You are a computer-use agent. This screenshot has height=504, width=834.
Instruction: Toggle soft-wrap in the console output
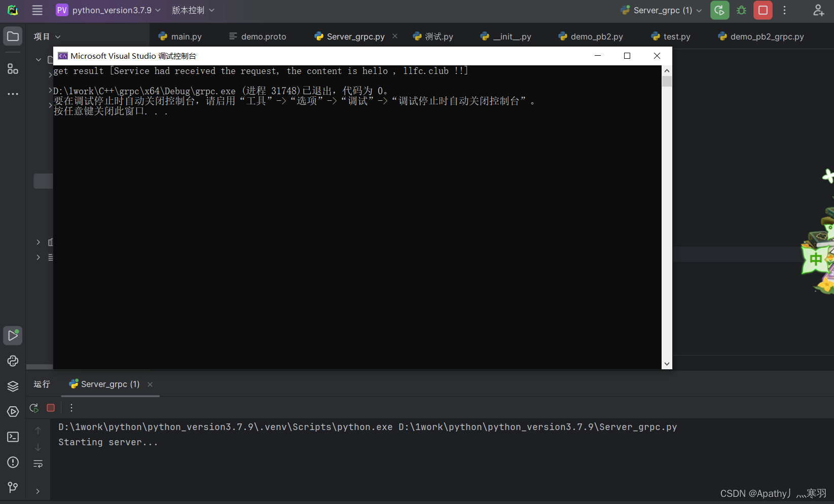tap(38, 463)
